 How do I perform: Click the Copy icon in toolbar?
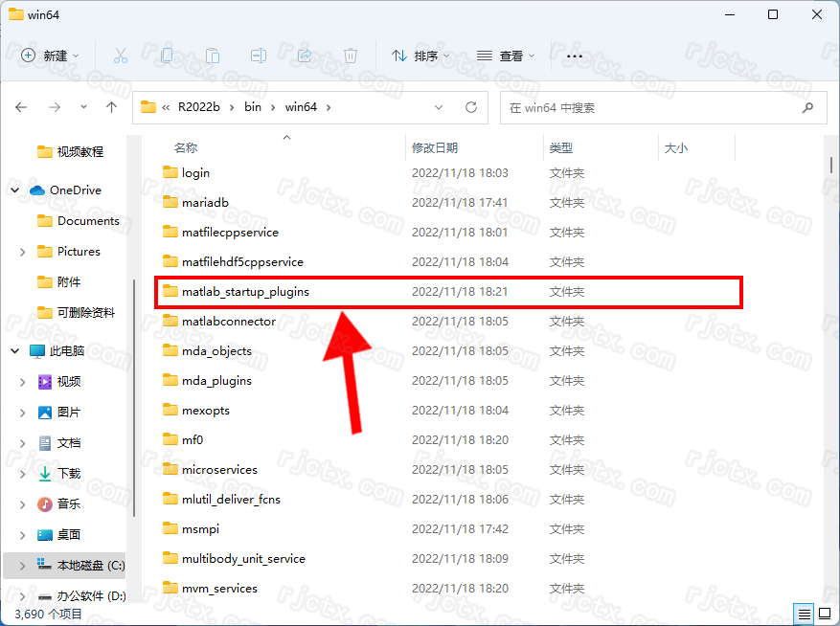(x=167, y=56)
